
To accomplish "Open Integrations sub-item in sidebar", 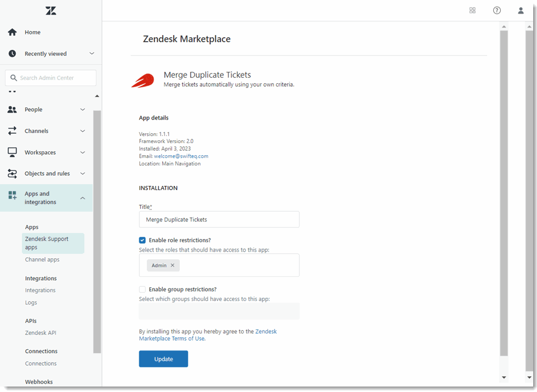I will point(40,290).
